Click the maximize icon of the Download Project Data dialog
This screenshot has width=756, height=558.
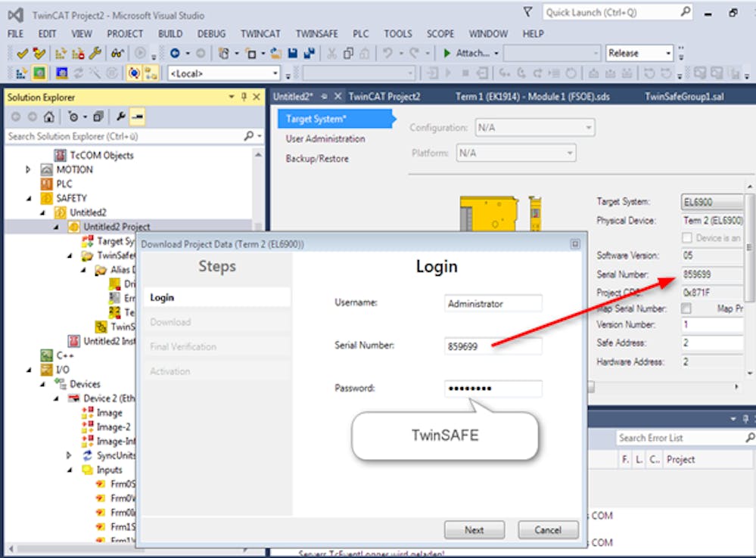pyautogui.click(x=574, y=244)
